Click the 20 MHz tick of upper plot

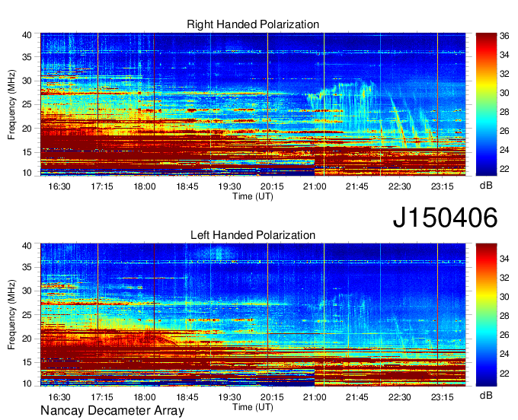(27, 129)
